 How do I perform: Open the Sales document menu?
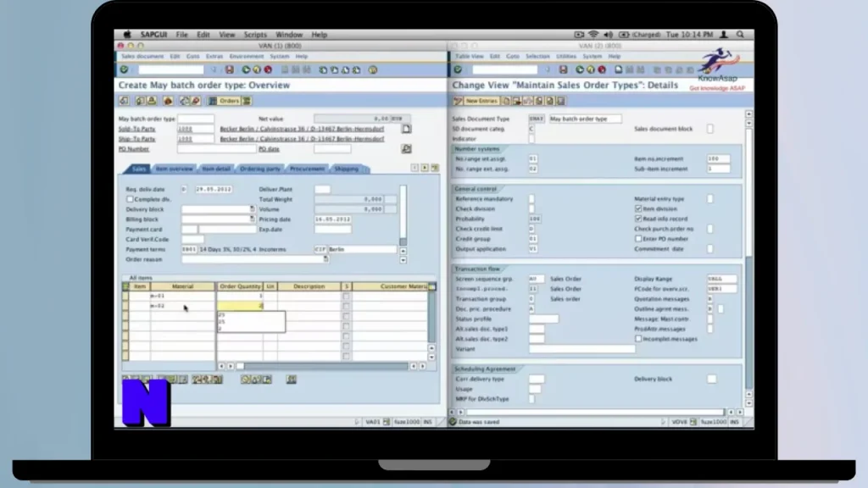[142, 57]
